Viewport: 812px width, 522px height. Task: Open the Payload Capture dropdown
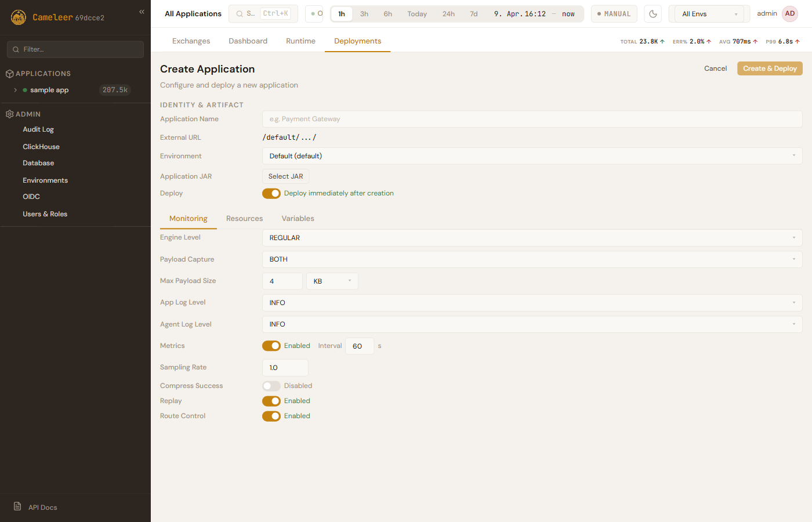tap(532, 259)
